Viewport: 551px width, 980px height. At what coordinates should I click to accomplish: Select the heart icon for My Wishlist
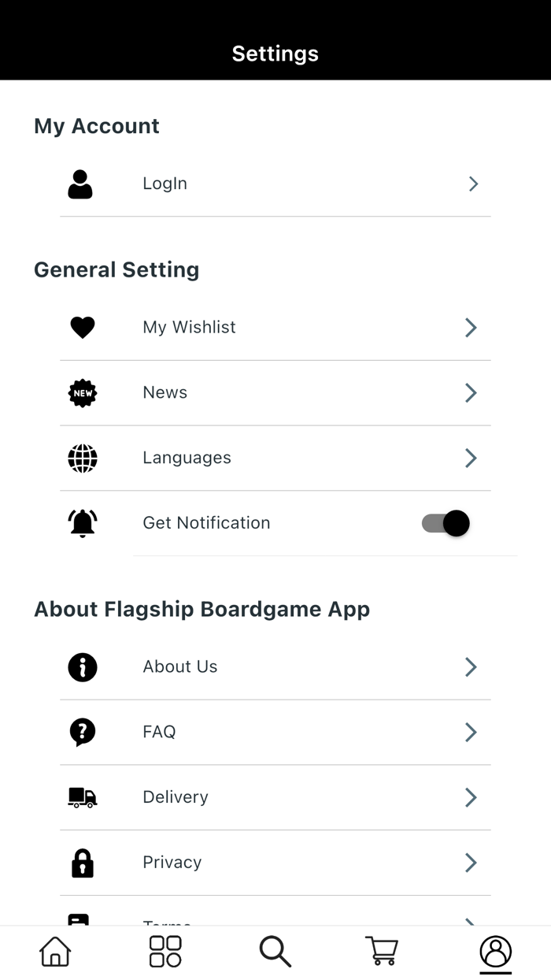(x=82, y=327)
